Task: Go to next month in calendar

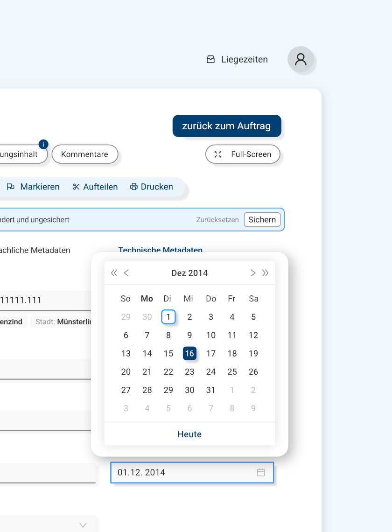Action: 253,273
